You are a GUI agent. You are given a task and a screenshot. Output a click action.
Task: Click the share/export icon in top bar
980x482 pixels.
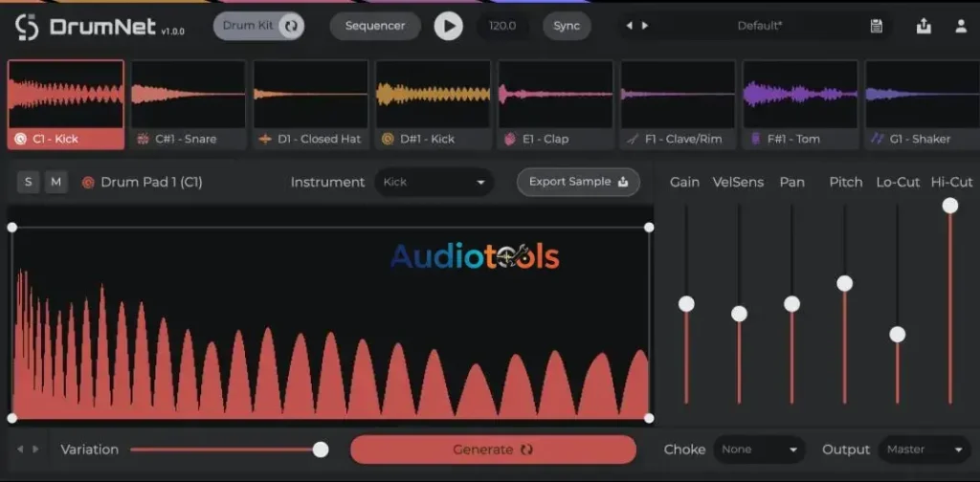click(924, 26)
